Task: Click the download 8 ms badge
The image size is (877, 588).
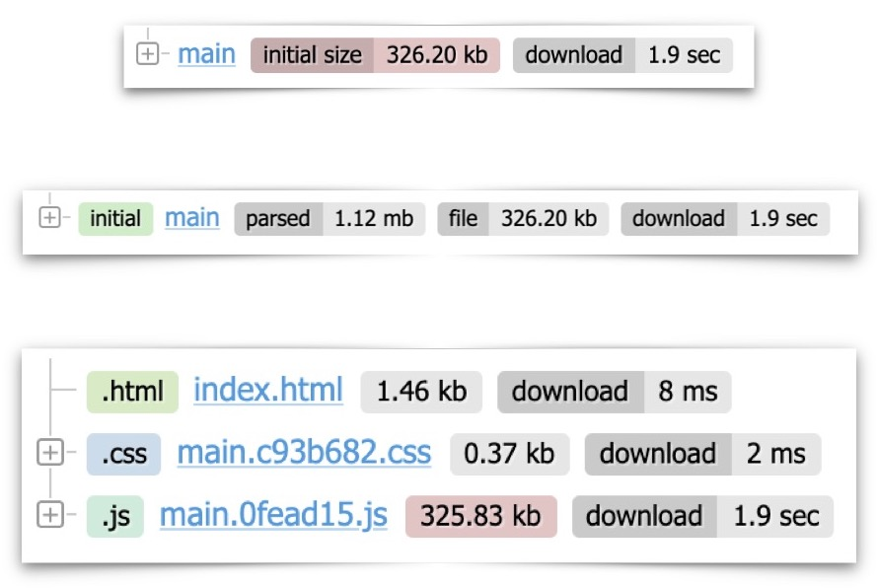Action: click(x=614, y=392)
